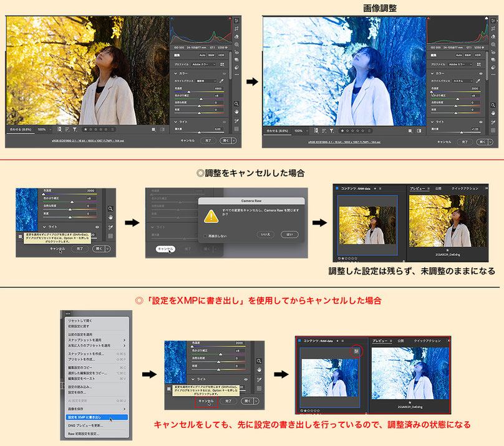Switch to 公開 tab beside the yellow preview
The width and height of the screenshot is (504, 446).
coord(438,188)
